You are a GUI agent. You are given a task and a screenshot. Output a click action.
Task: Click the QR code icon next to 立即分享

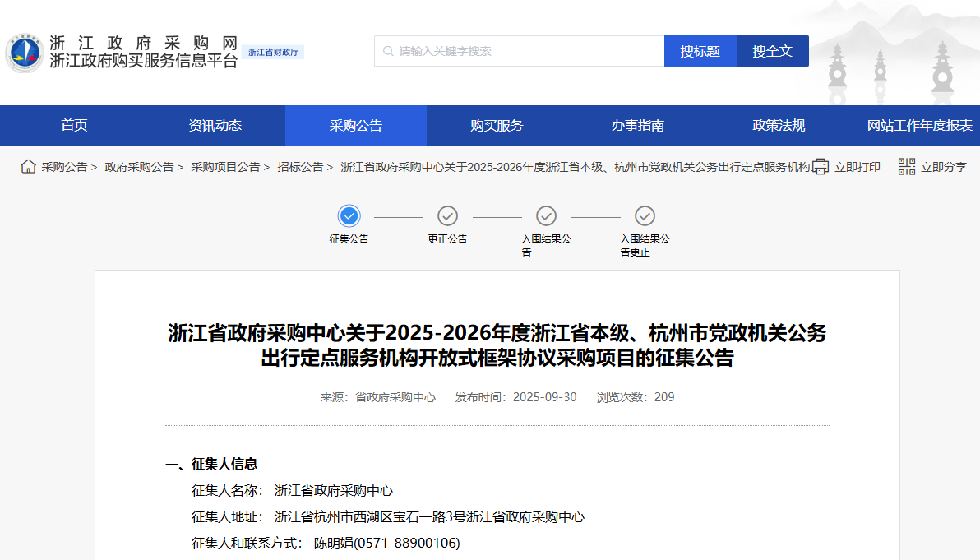point(906,166)
